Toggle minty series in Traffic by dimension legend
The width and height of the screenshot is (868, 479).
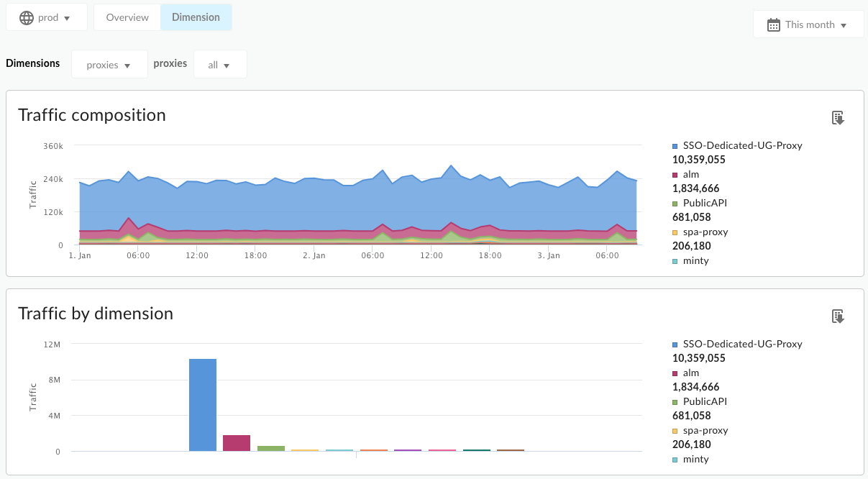(692, 458)
